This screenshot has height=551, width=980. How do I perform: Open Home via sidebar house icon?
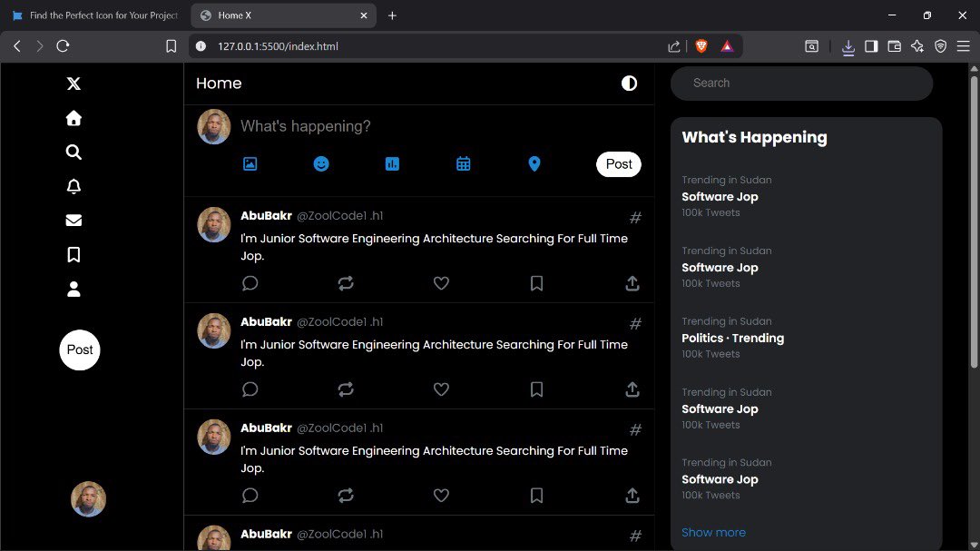(73, 118)
